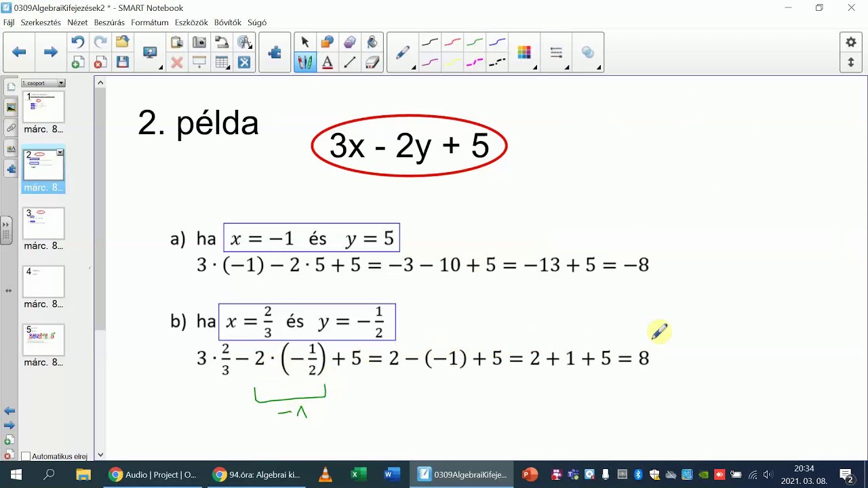The height and width of the screenshot is (488, 868).
Task: Select the Eraser tool
Action: pos(372,62)
